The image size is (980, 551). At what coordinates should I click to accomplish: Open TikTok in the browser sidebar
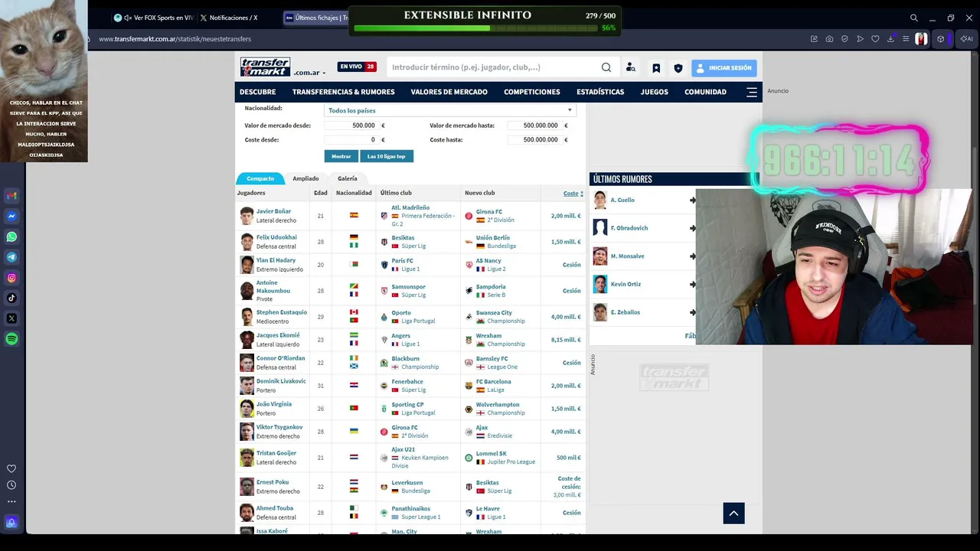coord(11,298)
